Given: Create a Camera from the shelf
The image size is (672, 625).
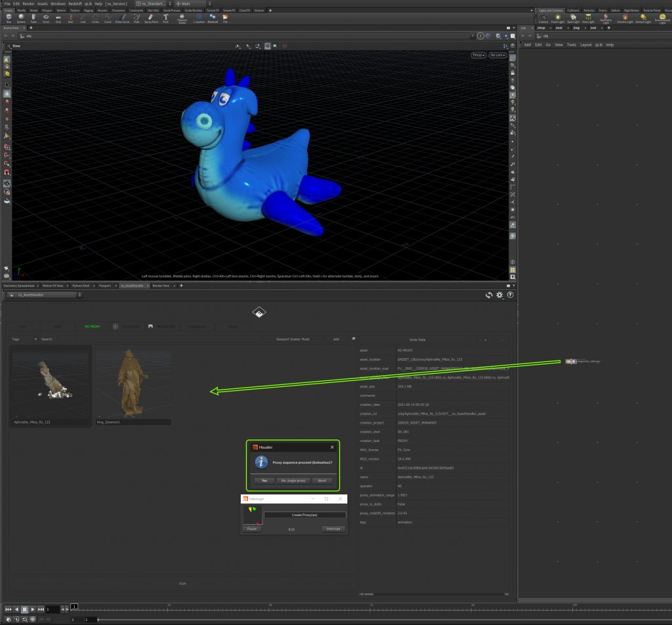Looking at the screenshot, I should click(543, 18).
